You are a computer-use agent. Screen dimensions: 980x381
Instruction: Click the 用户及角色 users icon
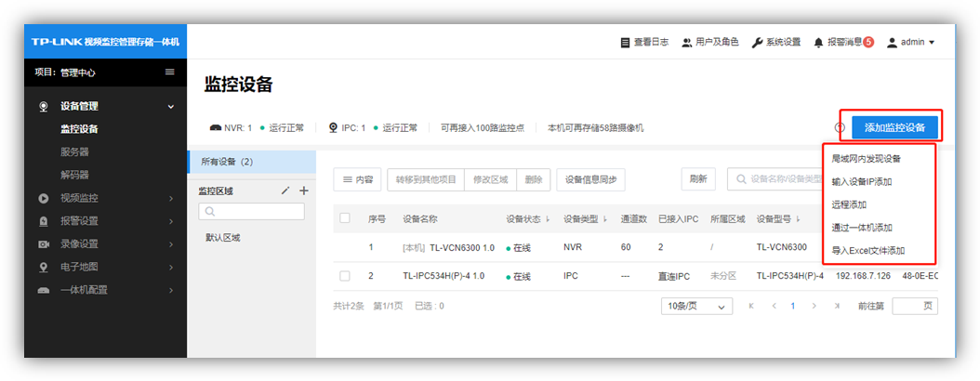[687, 43]
